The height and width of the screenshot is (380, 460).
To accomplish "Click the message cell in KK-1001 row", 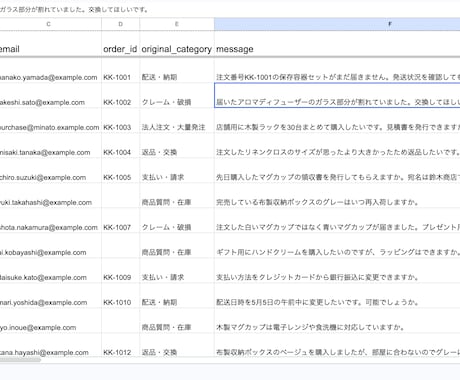I will click(x=337, y=71).
